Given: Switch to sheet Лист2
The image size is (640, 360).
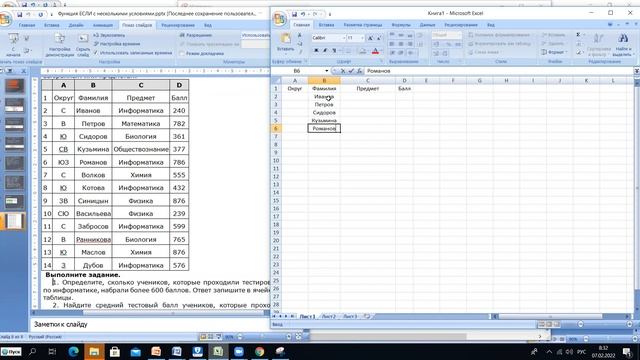Looking at the screenshot, I should 329,316.
